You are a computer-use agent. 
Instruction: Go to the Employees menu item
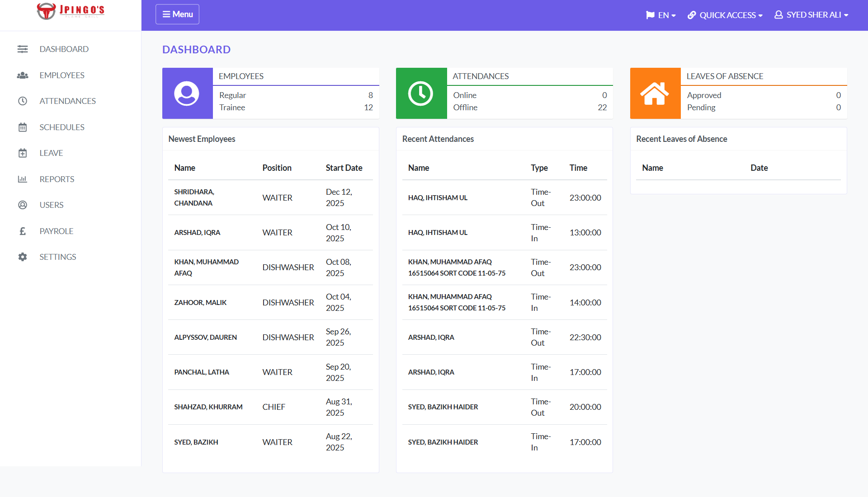[62, 75]
